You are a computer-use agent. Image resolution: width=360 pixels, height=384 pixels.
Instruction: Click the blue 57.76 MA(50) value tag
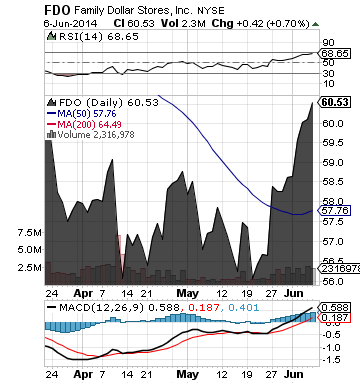334,211
